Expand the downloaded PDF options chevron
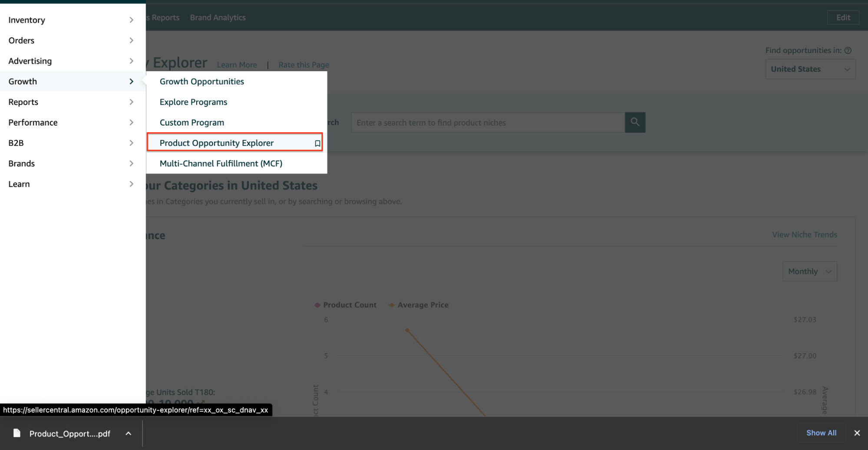 [128, 433]
